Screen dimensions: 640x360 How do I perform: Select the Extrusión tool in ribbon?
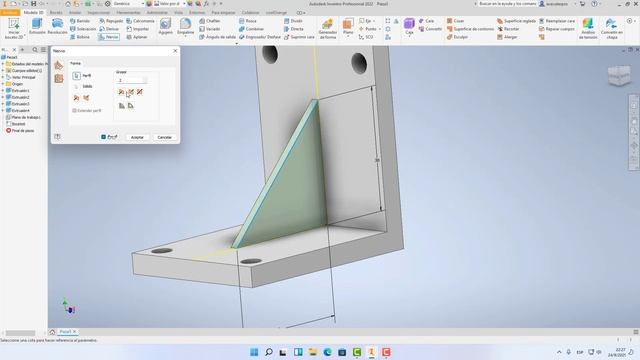[x=37, y=27]
